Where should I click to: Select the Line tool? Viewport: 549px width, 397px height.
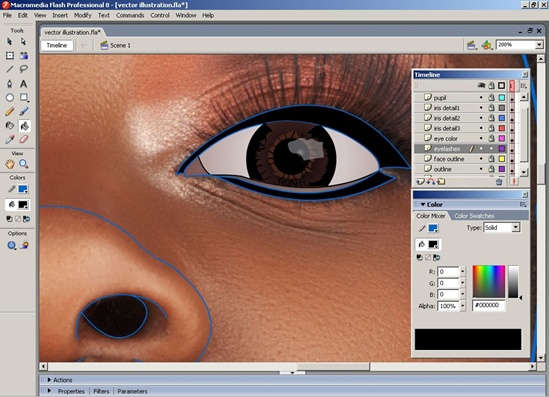tap(10, 69)
